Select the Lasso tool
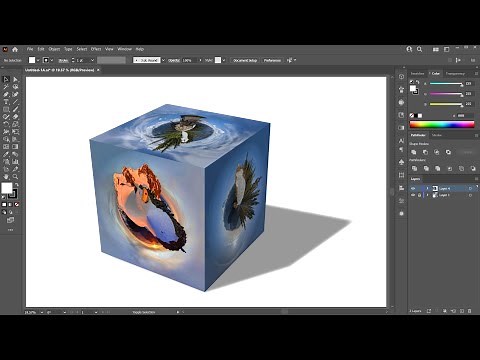The image size is (480, 360). (15, 87)
